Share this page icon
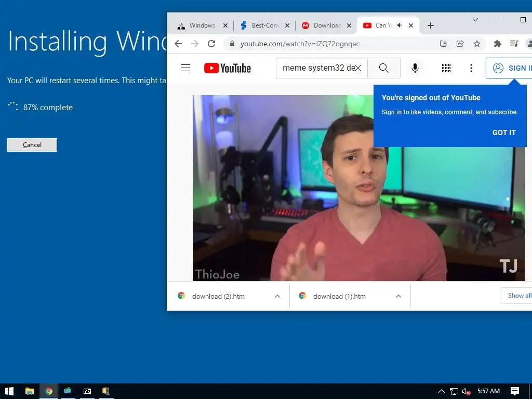This screenshot has width=532, height=399. 460,44
